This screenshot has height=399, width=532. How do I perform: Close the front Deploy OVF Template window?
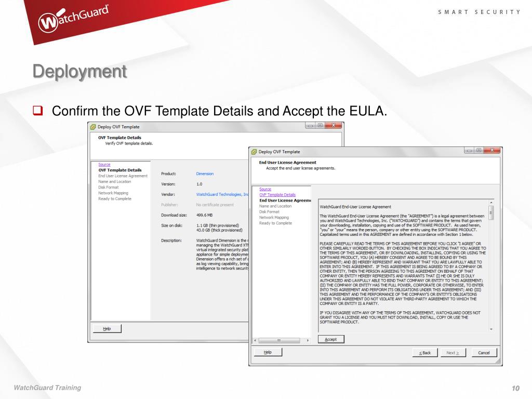click(x=492, y=150)
